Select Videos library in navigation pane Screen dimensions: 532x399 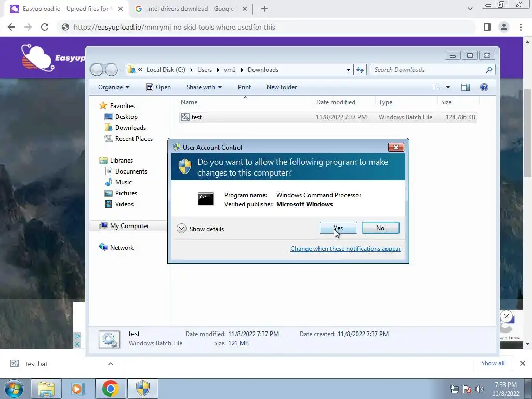click(x=119, y=204)
